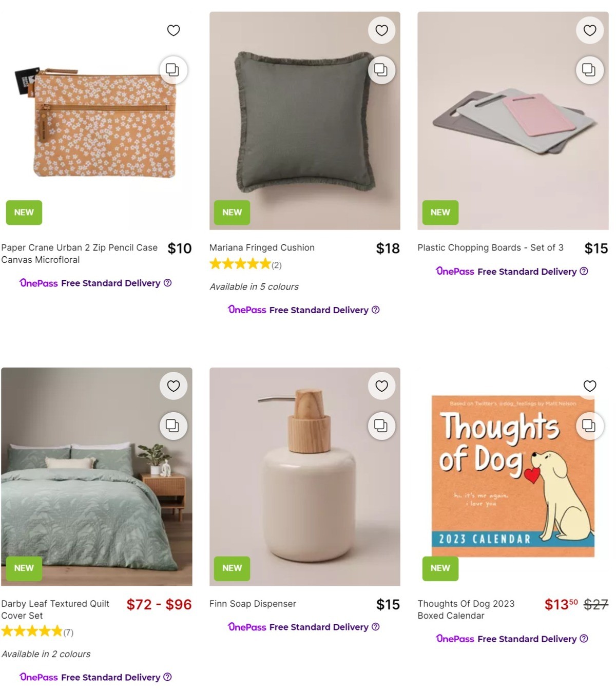This screenshot has width=616, height=690.
Task: Open Available in 2 colours for the quilt
Action: tap(46, 654)
